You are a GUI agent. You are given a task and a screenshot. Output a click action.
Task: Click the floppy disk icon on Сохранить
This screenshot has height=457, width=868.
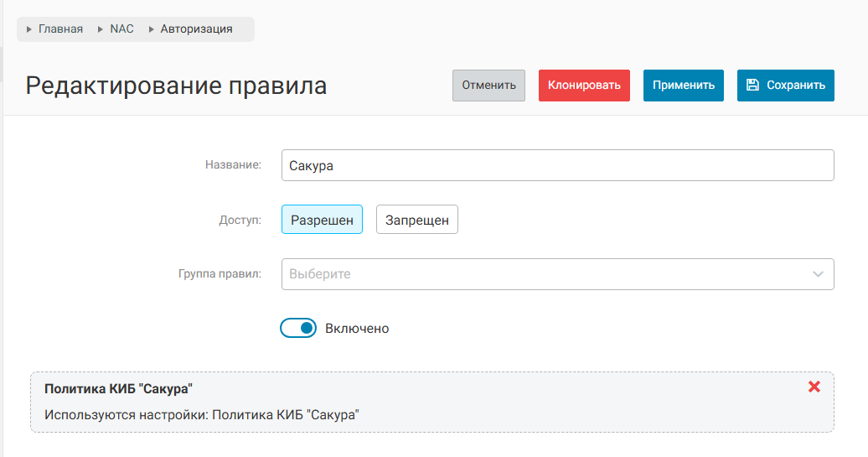coord(752,85)
